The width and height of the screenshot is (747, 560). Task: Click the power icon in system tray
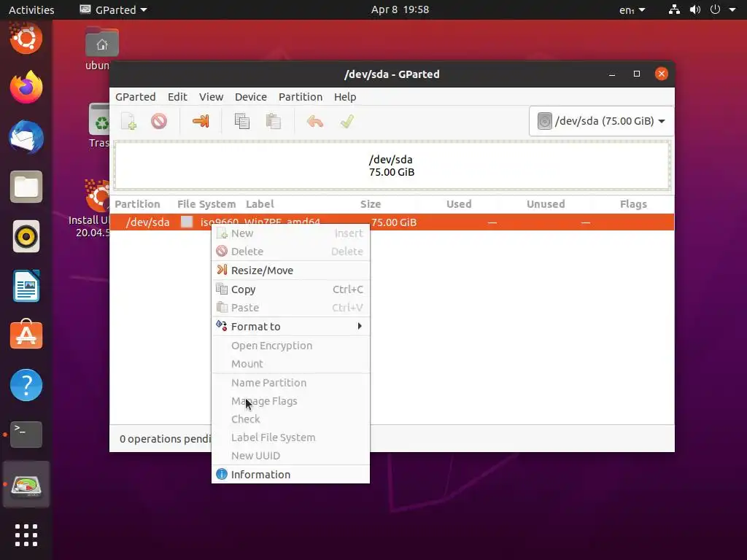coord(715,9)
